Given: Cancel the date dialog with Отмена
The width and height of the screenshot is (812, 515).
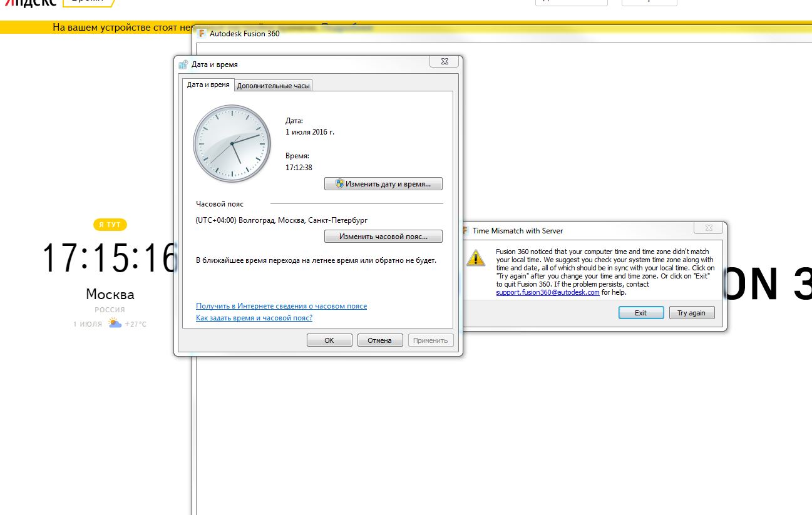Looking at the screenshot, I should click(380, 340).
